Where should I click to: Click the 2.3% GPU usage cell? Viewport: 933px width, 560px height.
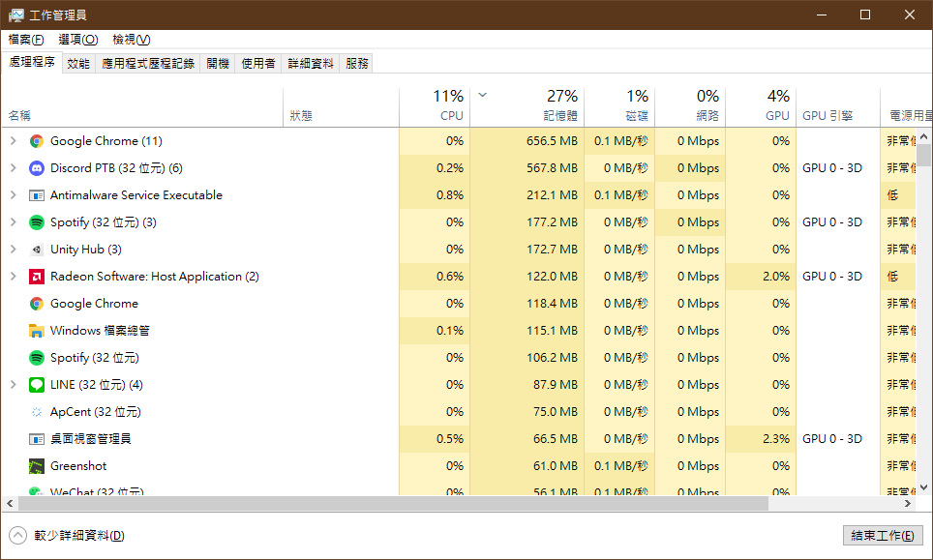click(x=761, y=439)
